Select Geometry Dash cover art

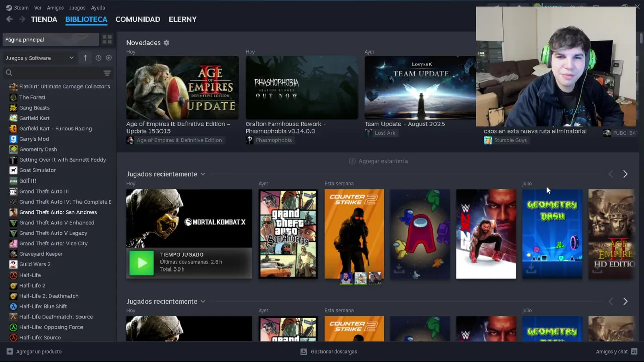click(x=552, y=234)
